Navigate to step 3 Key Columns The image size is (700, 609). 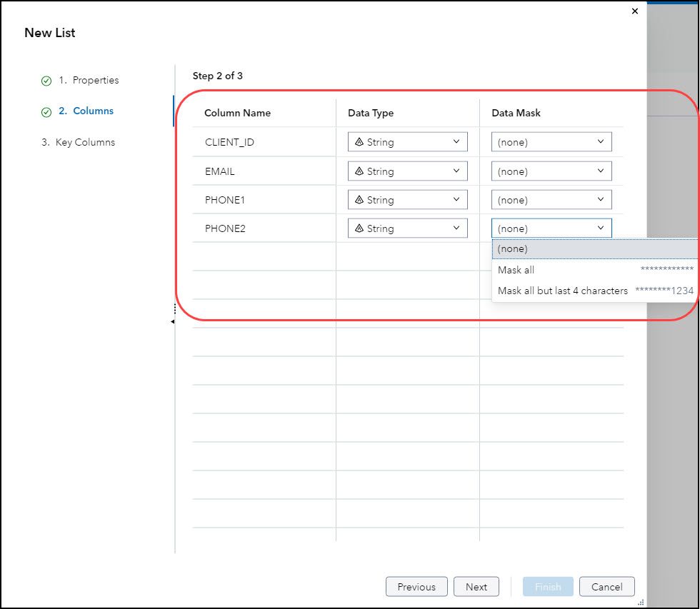click(79, 142)
